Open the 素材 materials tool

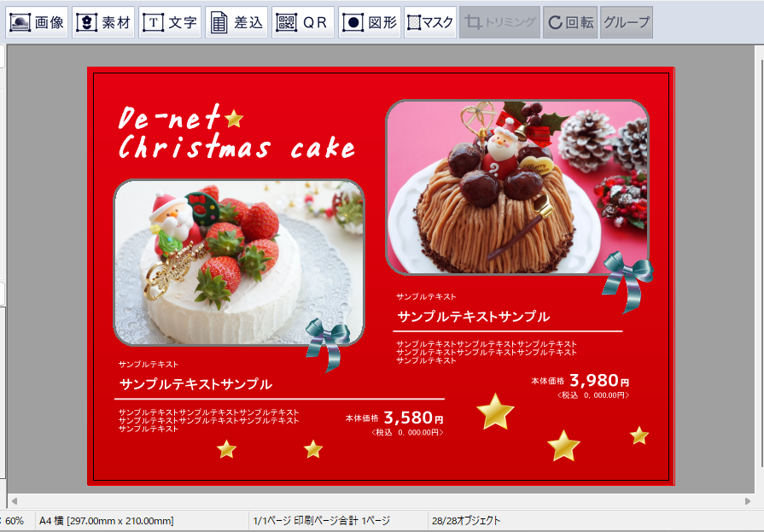103,23
